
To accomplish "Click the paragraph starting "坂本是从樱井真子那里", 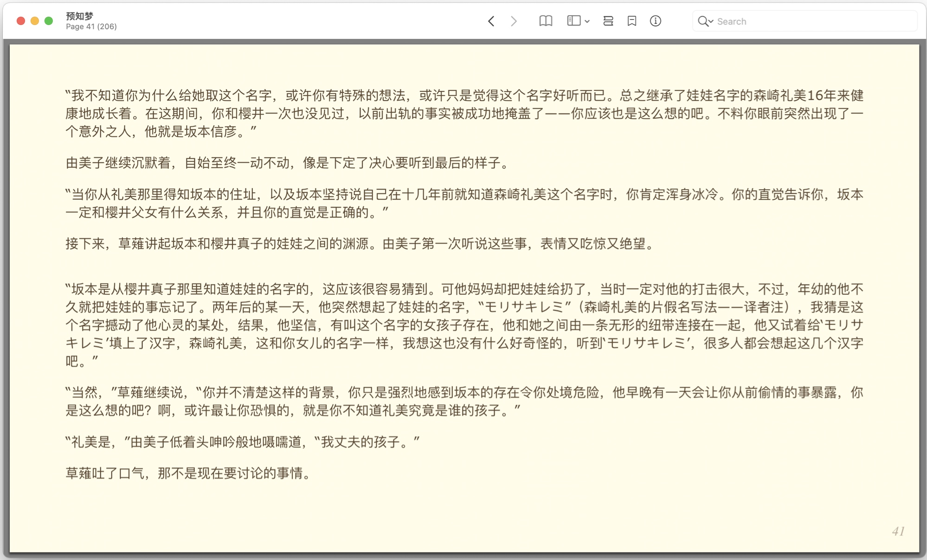I will tap(464, 325).
